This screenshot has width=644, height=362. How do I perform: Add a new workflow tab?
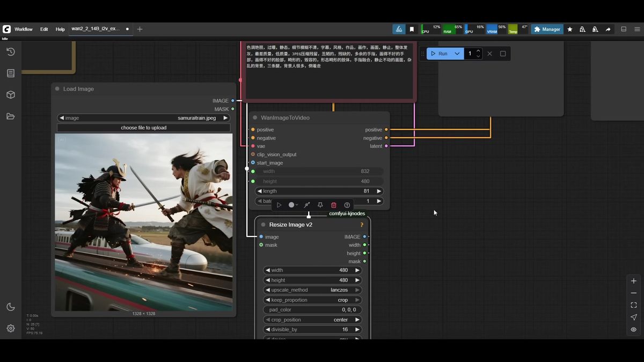pos(140,29)
